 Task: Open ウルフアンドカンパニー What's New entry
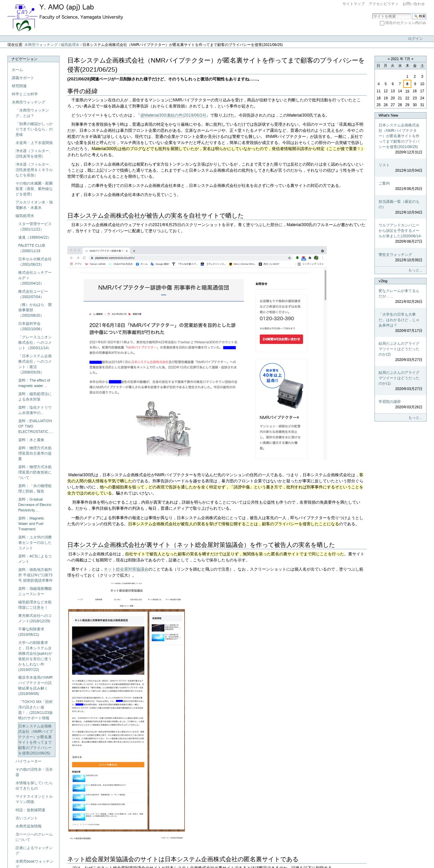point(400,231)
